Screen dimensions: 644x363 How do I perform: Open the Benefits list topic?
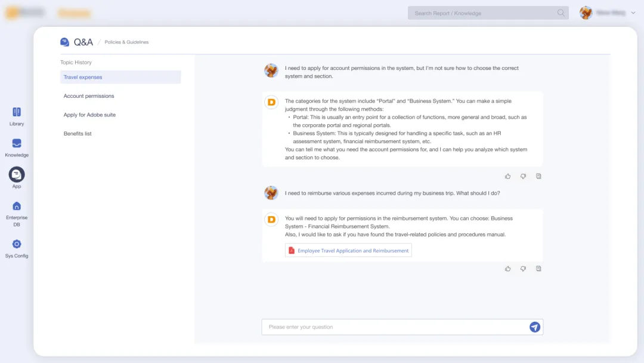click(78, 134)
